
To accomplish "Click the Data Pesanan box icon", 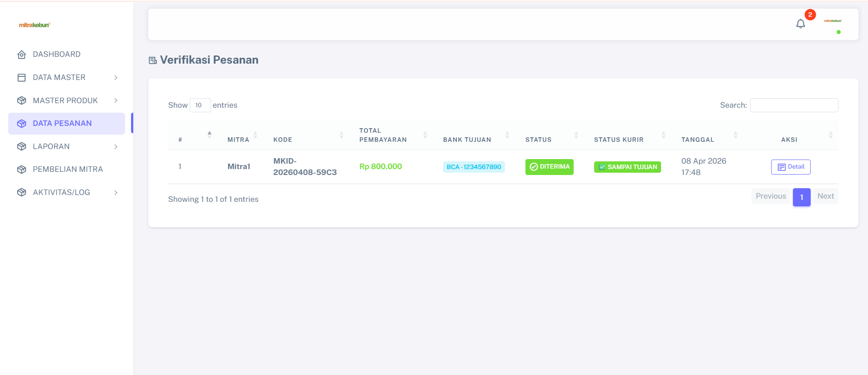I will (x=21, y=124).
